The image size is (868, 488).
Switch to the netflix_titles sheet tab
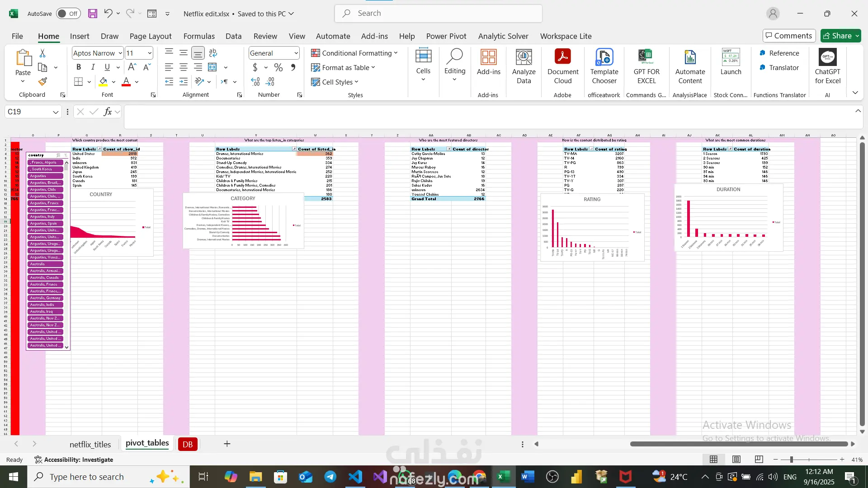click(90, 444)
